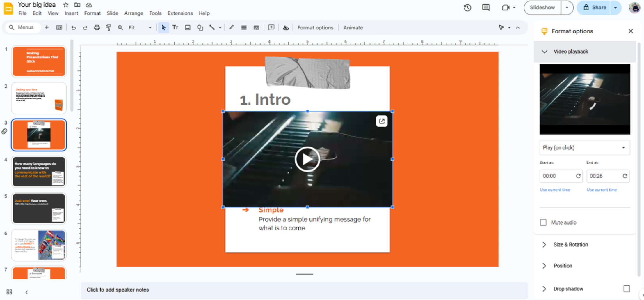Open the Arrange menu
This screenshot has width=644, height=300.
pyautogui.click(x=134, y=13)
